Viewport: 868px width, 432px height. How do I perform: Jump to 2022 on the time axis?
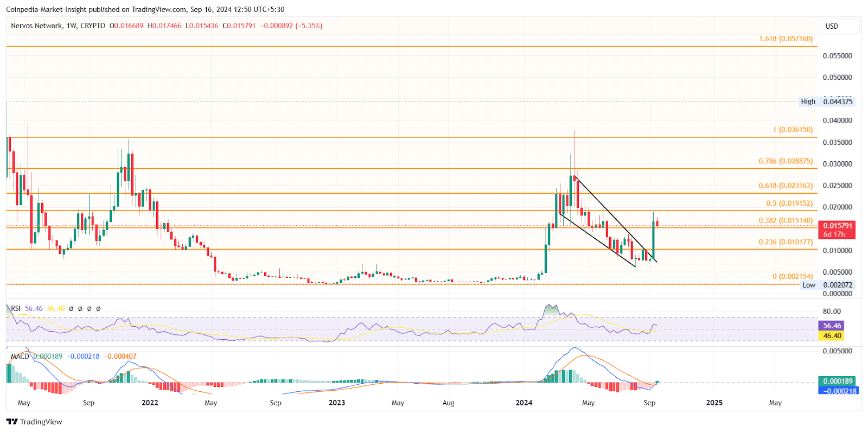pyautogui.click(x=150, y=403)
